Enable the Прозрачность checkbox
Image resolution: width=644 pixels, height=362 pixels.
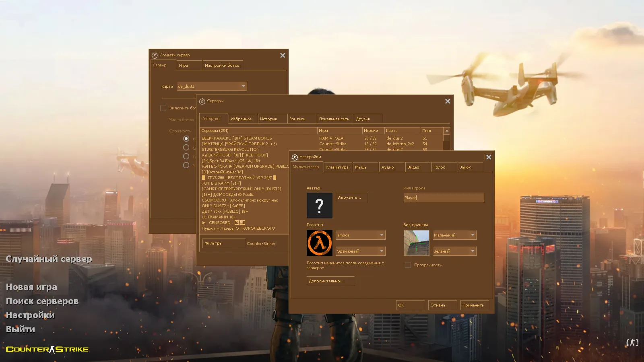click(408, 265)
